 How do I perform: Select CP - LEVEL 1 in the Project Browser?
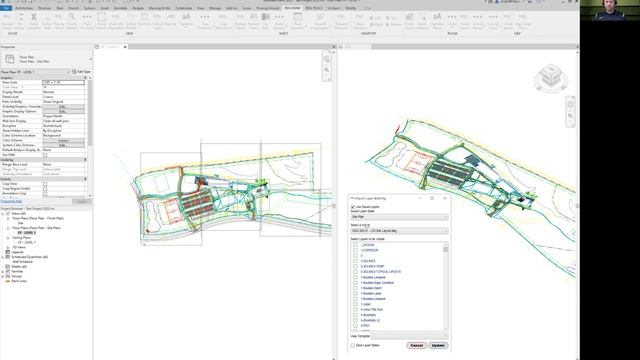tap(27, 242)
